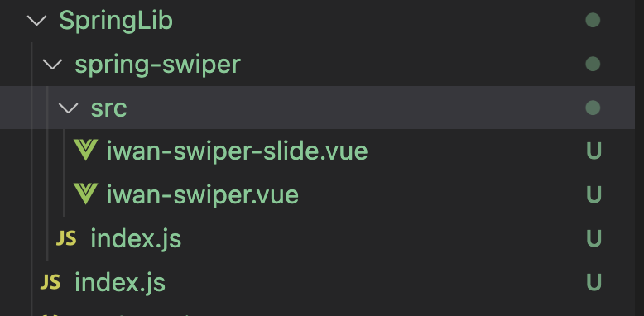Screen dimensions: 644x316
Task: Open the outer index.js under SpringLib
Action: pyautogui.click(x=120, y=282)
